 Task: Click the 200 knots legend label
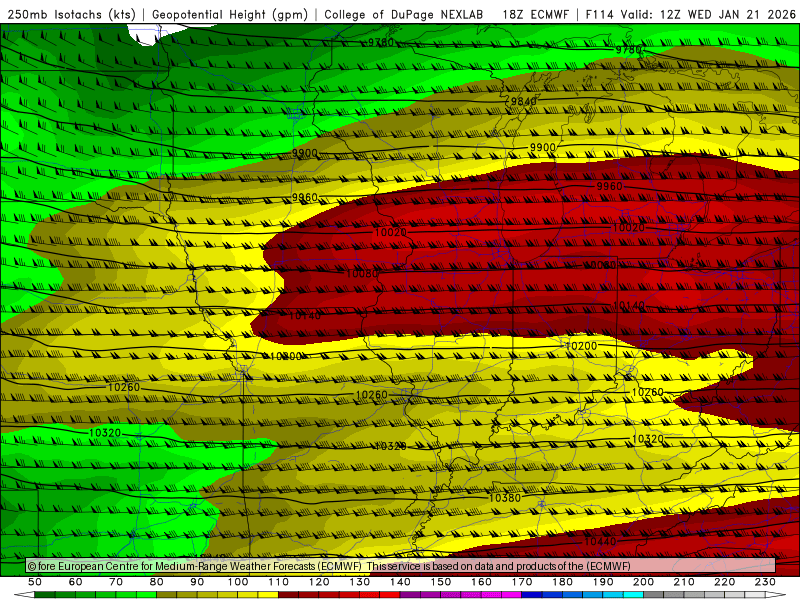click(x=643, y=582)
